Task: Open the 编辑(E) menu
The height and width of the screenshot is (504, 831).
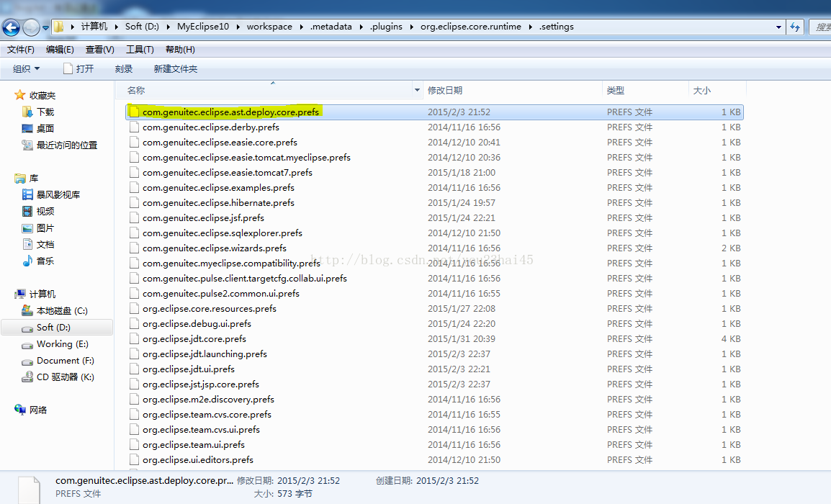Action: [60, 49]
